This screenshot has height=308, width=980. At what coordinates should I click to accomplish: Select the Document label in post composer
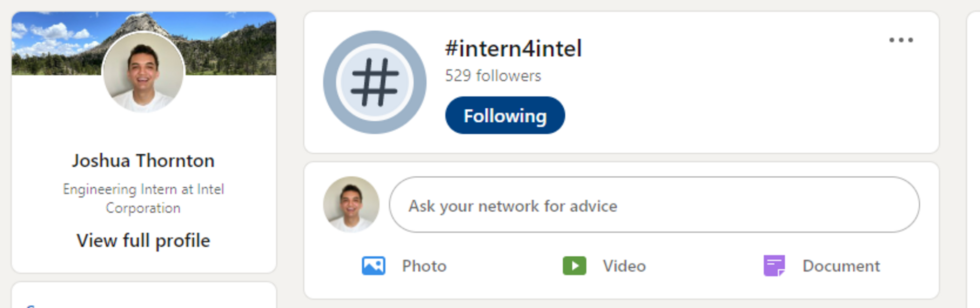click(x=841, y=266)
